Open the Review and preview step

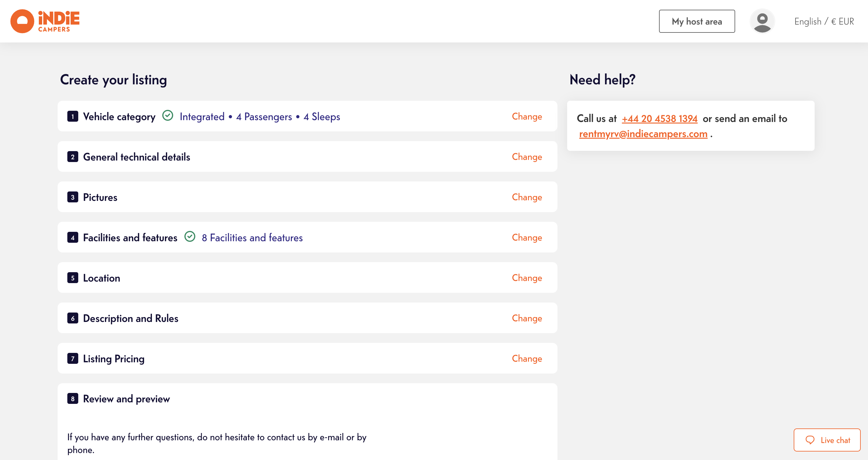126,399
